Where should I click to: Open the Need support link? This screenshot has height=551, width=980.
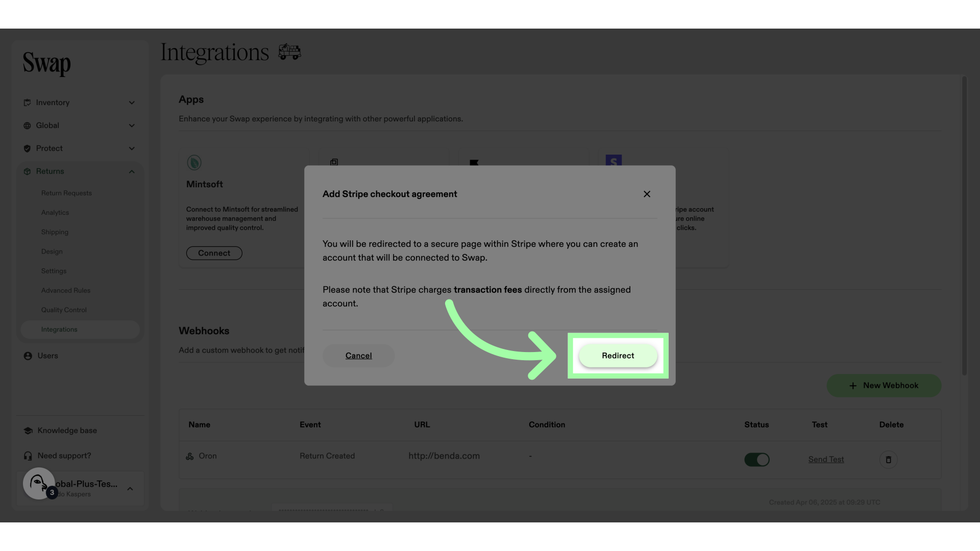[64, 456]
